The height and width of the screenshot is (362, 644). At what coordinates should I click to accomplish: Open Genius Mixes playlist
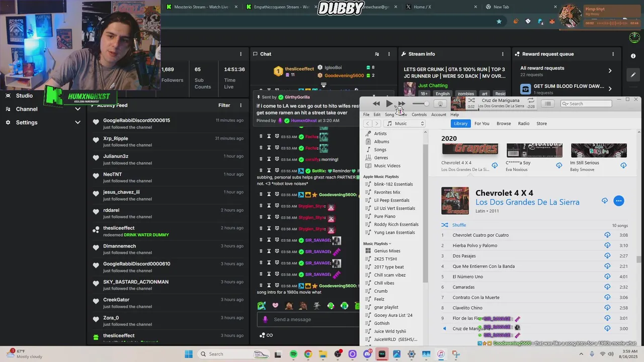coord(387,251)
